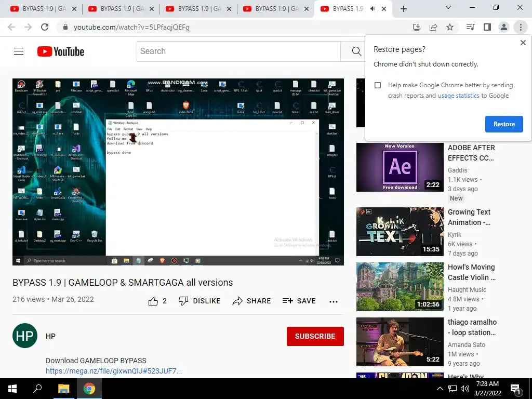Click the main video player
Viewport: 532px width, 399px height.
pos(178,172)
